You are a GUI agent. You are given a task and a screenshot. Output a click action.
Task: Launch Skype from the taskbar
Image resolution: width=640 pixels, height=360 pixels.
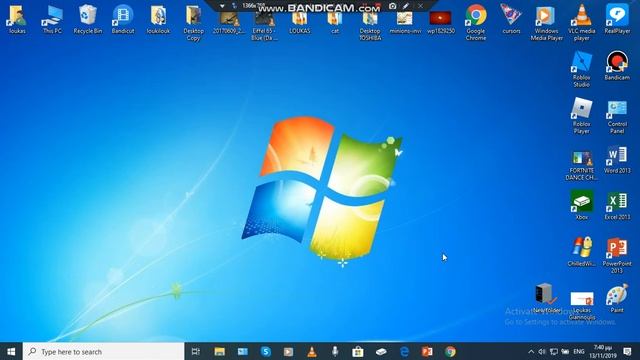266,351
